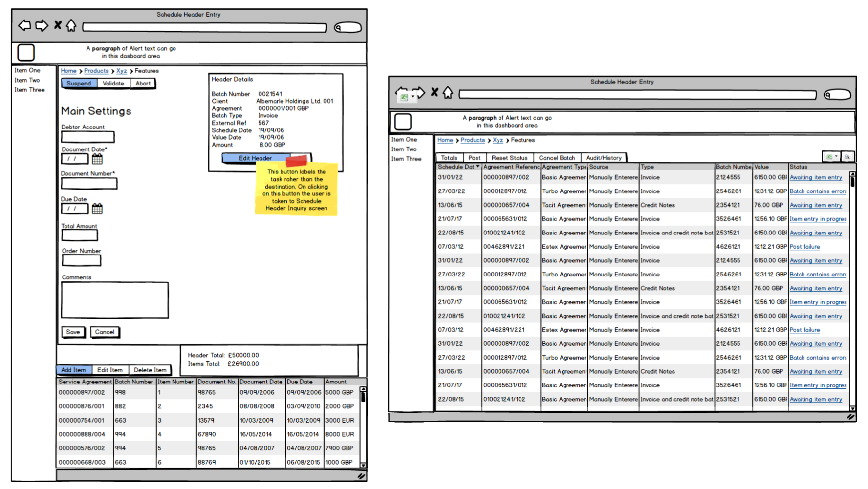Screen dimensions: 868x489
Task: Click the down arrow of the schedule grid scrollbar
Action: pos(852,408)
